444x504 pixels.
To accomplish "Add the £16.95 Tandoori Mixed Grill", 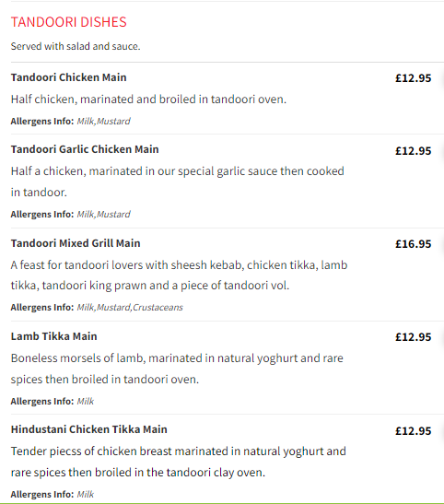I will pyautogui.click(x=414, y=244).
